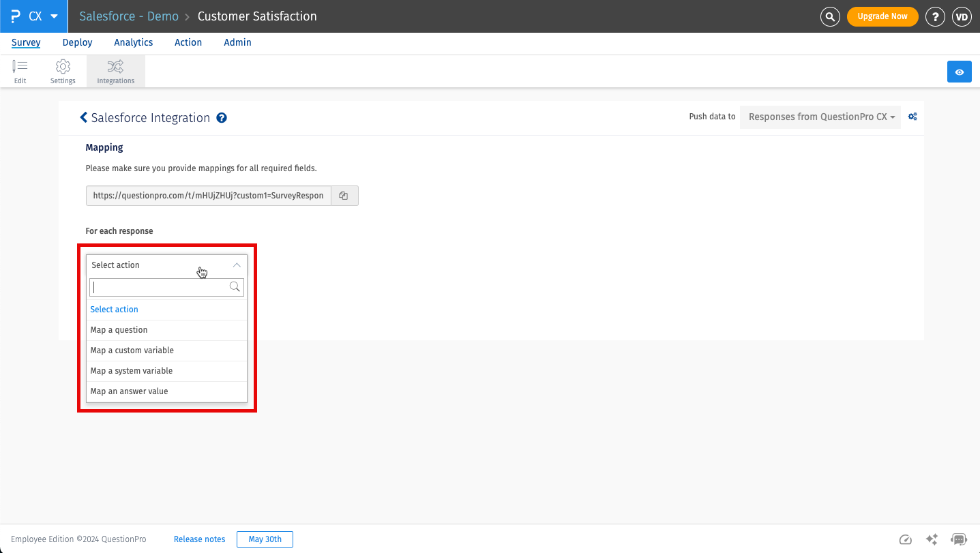Image resolution: width=980 pixels, height=553 pixels.
Task: Click the May 30th button
Action: tap(265, 539)
